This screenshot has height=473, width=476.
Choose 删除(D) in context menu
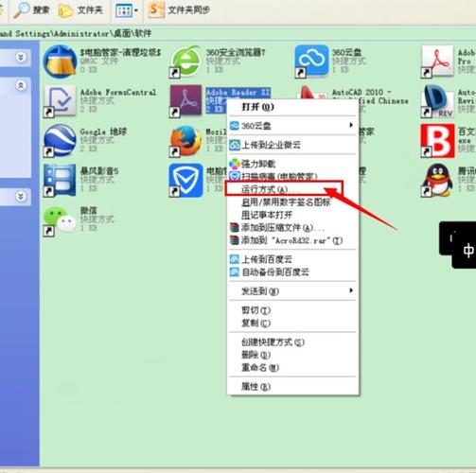(x=293, y=355)
